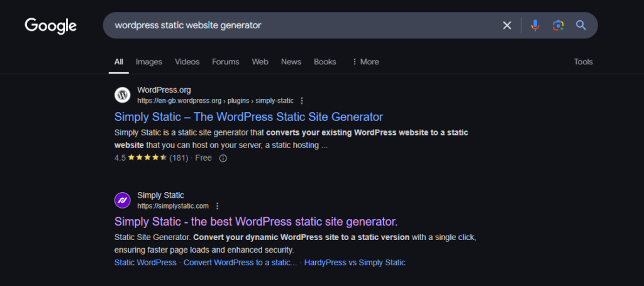Open 'Simply Static - the best WordPress' result
The height and width of the screenshot is (286, 644).
(x=256, y=222)
